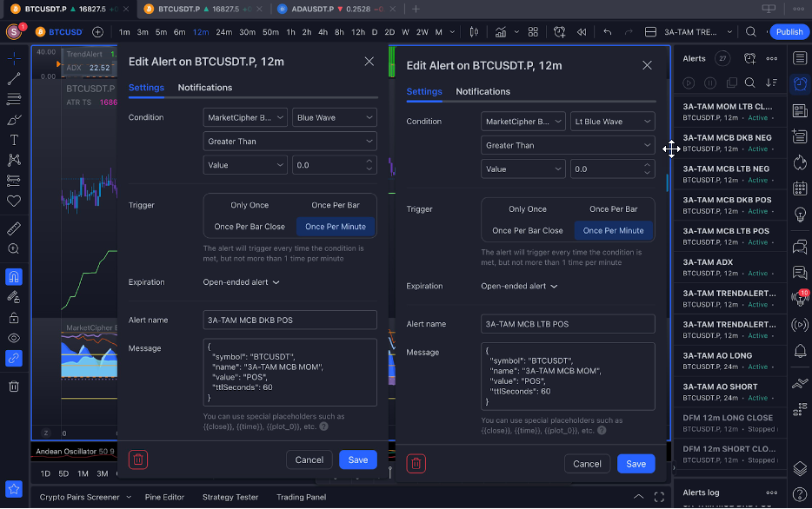Click Cancel in the right alert dialog
Image resolution: width=812 pixels, height=509 pixels.
587,464
